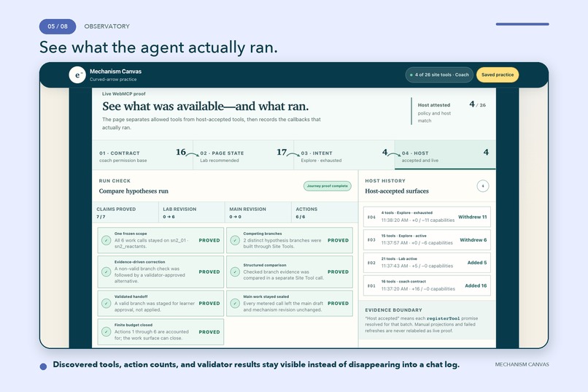The width and height of the screenshot is (588, 392).
Task: Click the Mechanism Canvas logo circle
Action: (x=77, y=74)
